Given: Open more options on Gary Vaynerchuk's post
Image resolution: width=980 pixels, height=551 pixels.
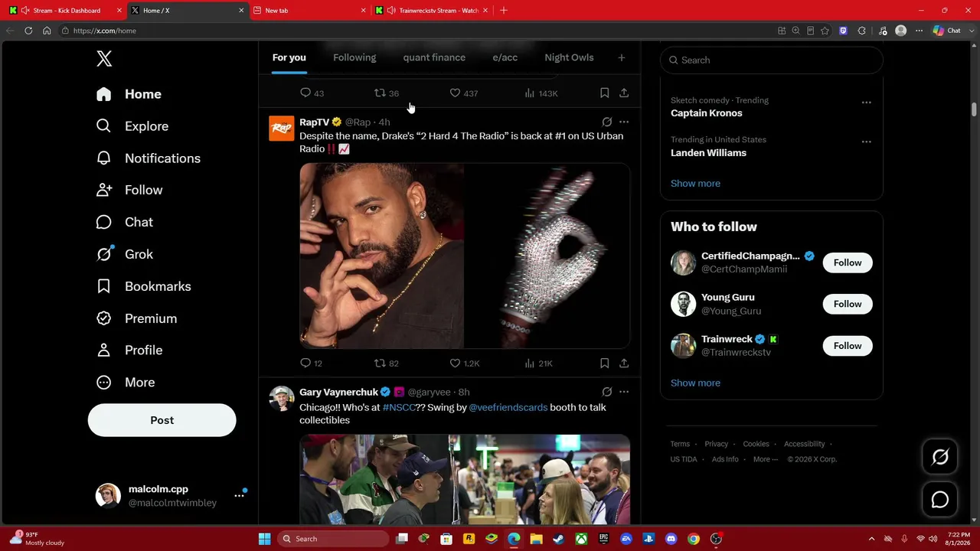Looking at the screenshot, I should 624,392.
